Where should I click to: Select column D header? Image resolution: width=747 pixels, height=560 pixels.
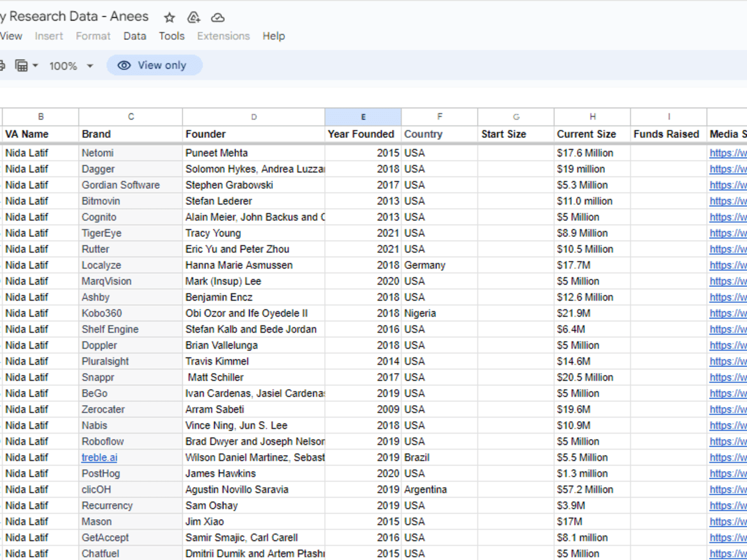[254, 117]
